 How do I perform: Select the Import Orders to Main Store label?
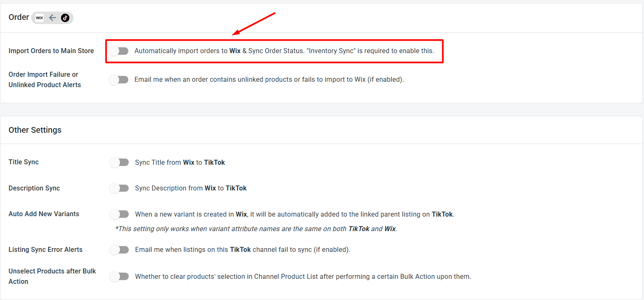click(51, 51)
